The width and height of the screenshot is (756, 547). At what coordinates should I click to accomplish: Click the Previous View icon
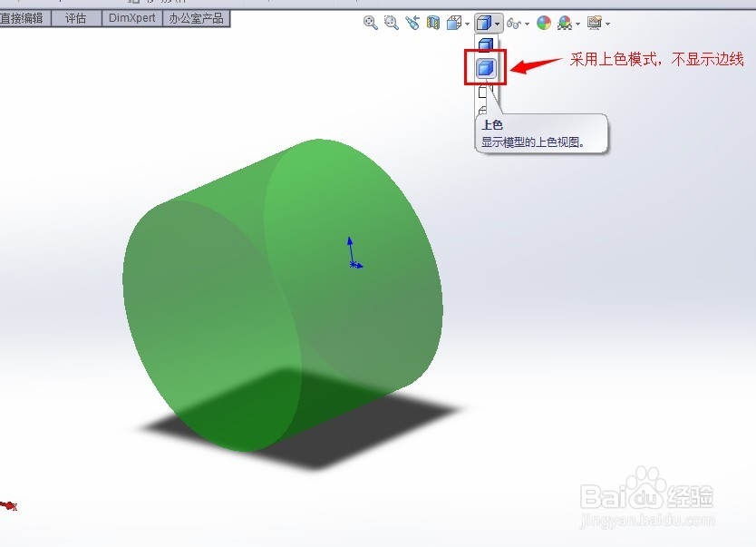point(412,23)
